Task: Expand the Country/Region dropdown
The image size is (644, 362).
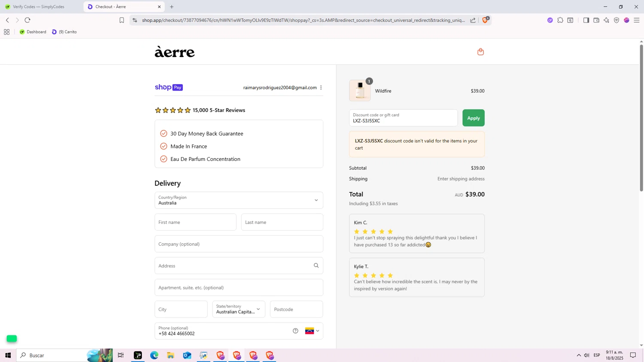Action: [239, 200]
